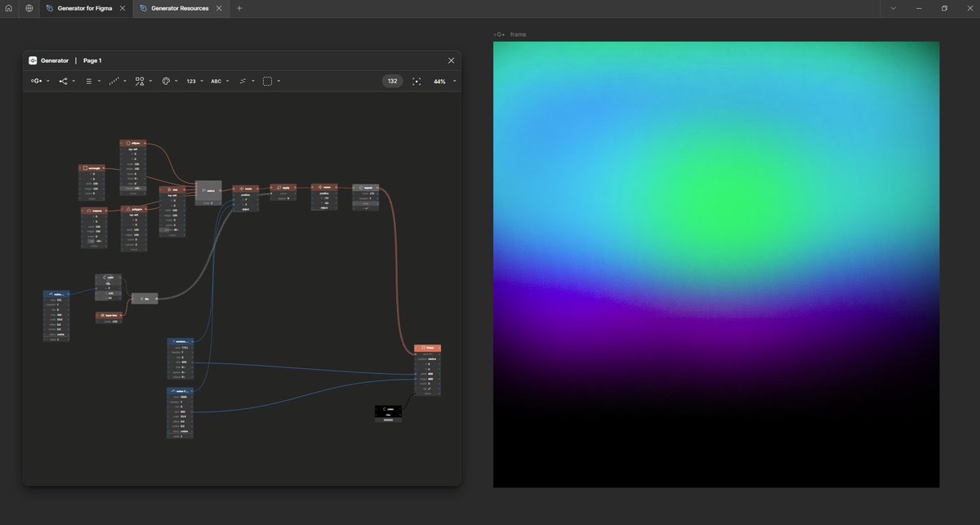Select the trapeze node header
980x525 pixels.
[94, 210]
